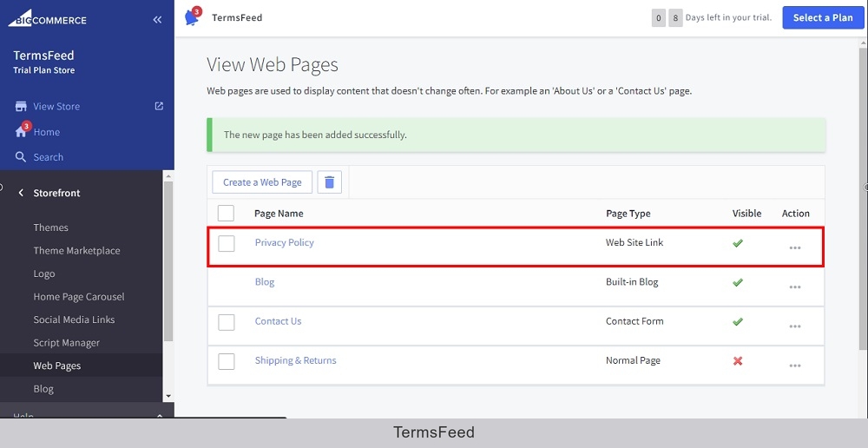Click the trash delete icon button
868x448 pixels.
pos(329,181)
